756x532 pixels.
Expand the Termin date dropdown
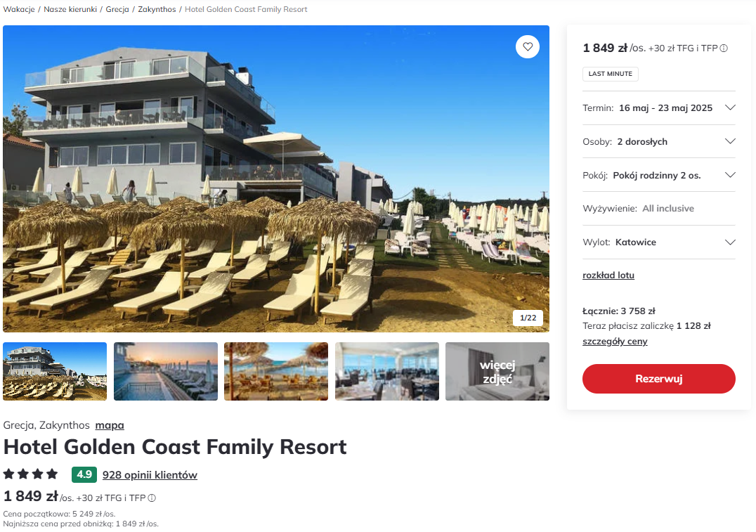point(658,108)
